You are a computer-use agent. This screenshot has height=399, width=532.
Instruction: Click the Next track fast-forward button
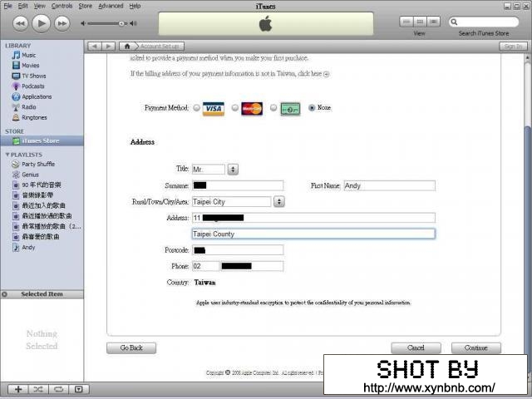point(62,23)
